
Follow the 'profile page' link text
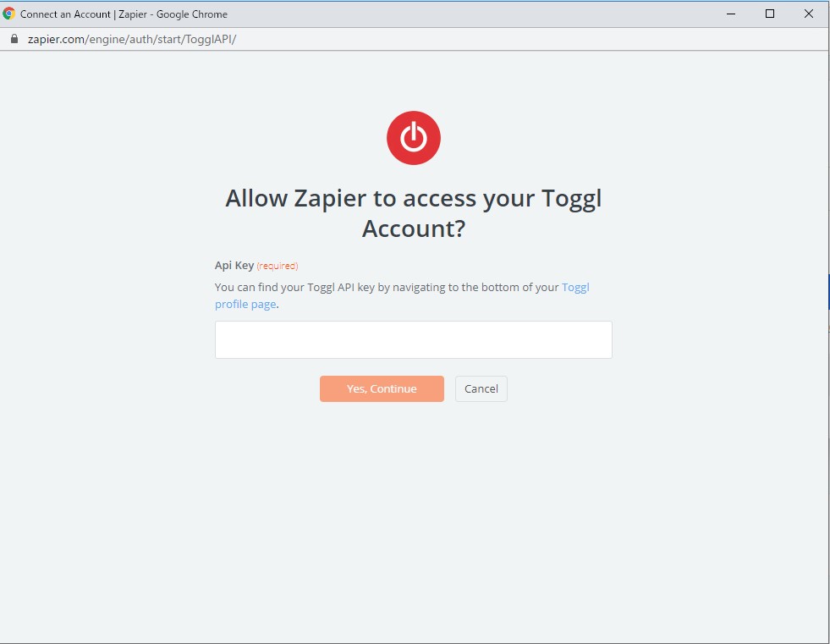click(x=245, y=304)
